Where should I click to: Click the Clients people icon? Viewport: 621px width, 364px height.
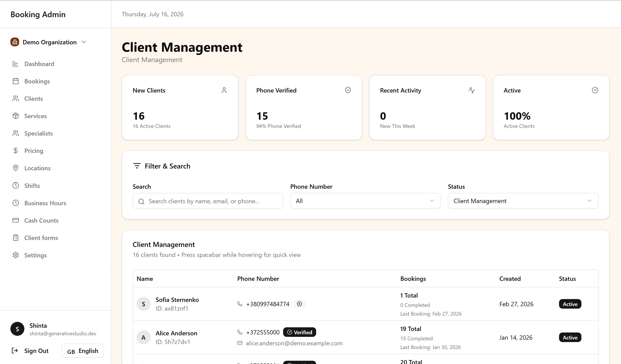(15, 98)
